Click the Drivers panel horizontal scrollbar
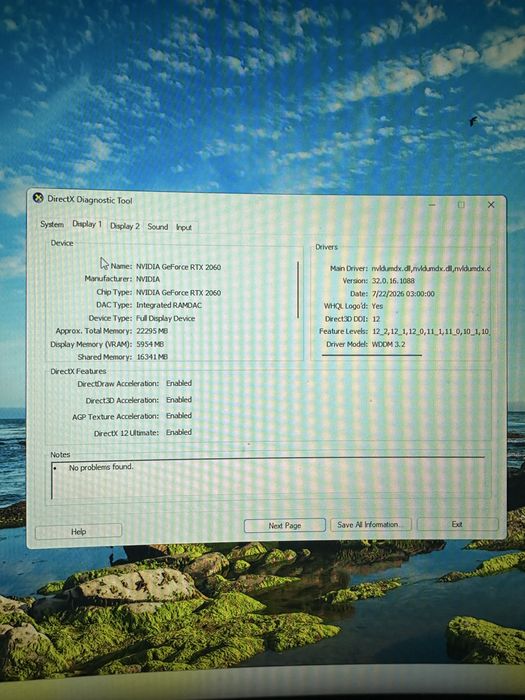This screenshot has height=700, width=525. coord(371,356)
